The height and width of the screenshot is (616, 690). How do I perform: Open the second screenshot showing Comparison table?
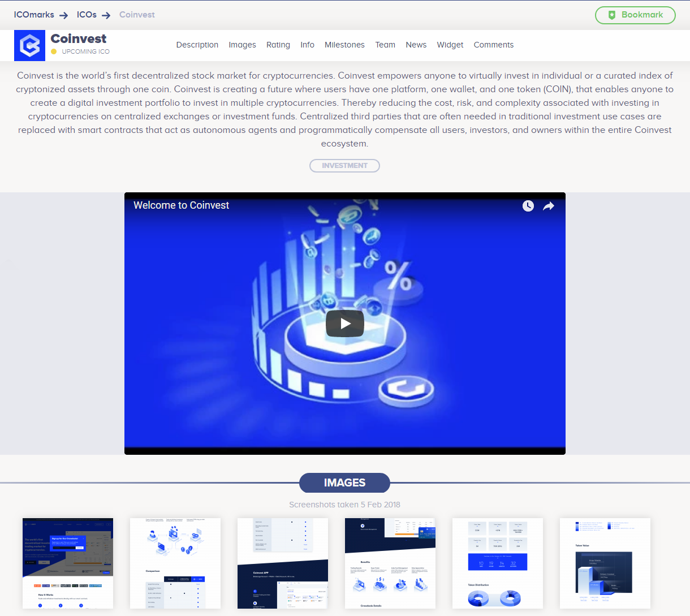(x=175, y=563)
